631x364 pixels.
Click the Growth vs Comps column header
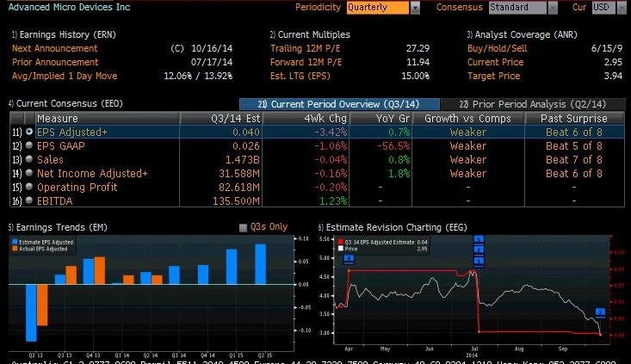click(x=468, y=118)
